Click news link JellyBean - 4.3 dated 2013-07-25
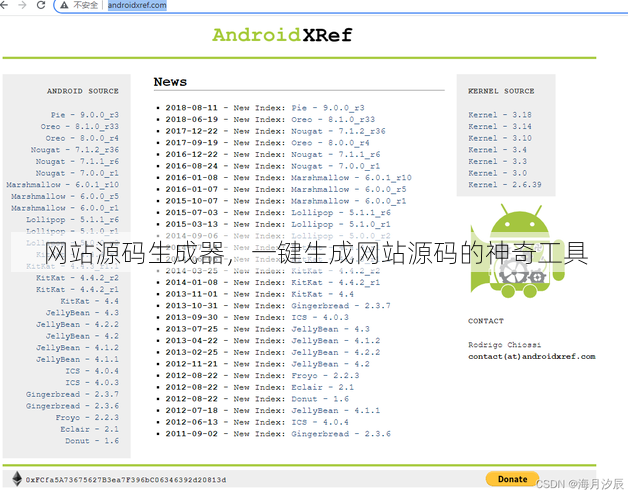This screenshot has width=628, height=490. 330,329
